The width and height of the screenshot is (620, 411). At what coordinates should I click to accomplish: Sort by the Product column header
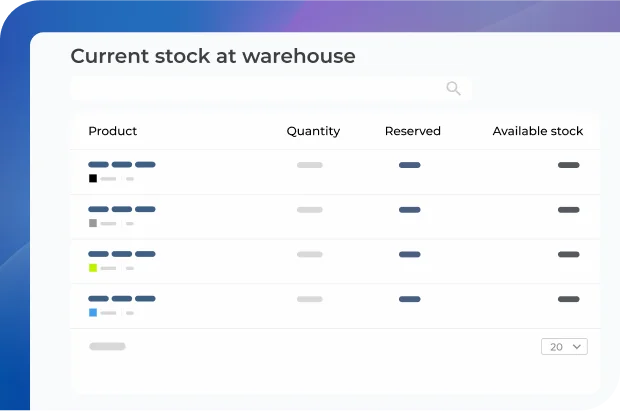[x=113, y=131]
